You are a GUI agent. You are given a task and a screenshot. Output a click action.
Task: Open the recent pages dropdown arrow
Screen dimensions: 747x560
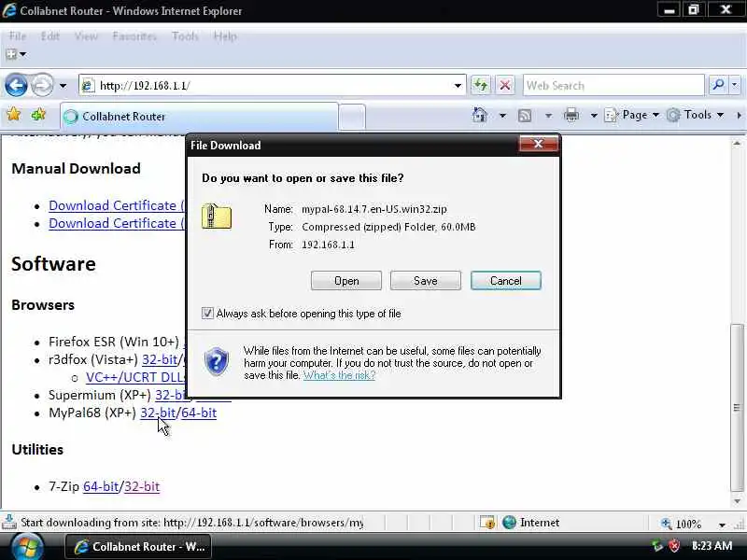tap(63, 86)
